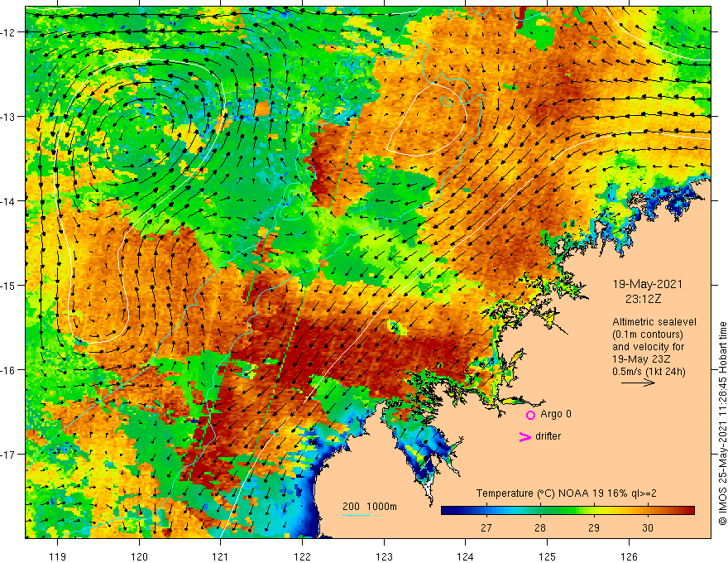This screenshot has width=728, height=563.
Task: Click the date label 19-May-2021
Action: point(647,284)
